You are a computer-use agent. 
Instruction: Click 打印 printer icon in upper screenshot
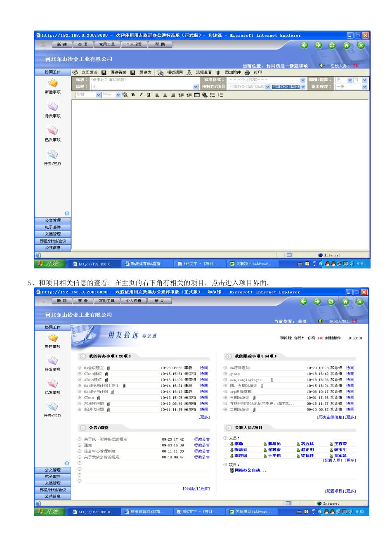[247, 72]
